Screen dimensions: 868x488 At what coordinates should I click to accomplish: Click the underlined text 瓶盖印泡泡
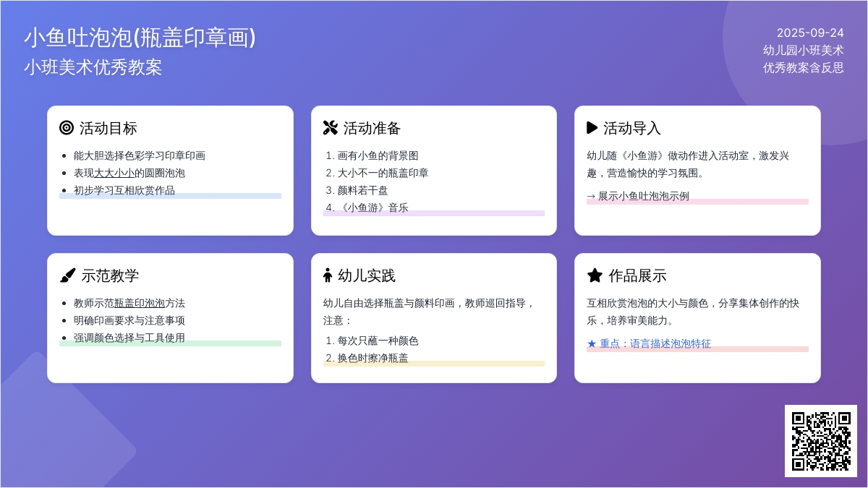140,303
